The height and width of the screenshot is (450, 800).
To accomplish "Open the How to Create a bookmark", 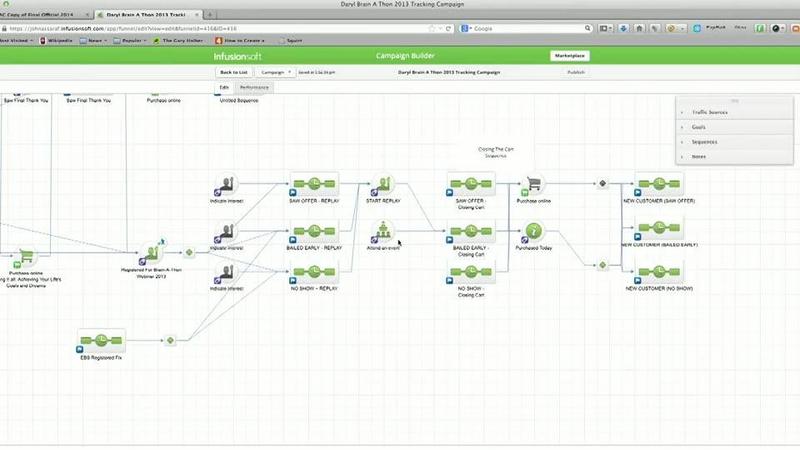I will pos(240,40).
